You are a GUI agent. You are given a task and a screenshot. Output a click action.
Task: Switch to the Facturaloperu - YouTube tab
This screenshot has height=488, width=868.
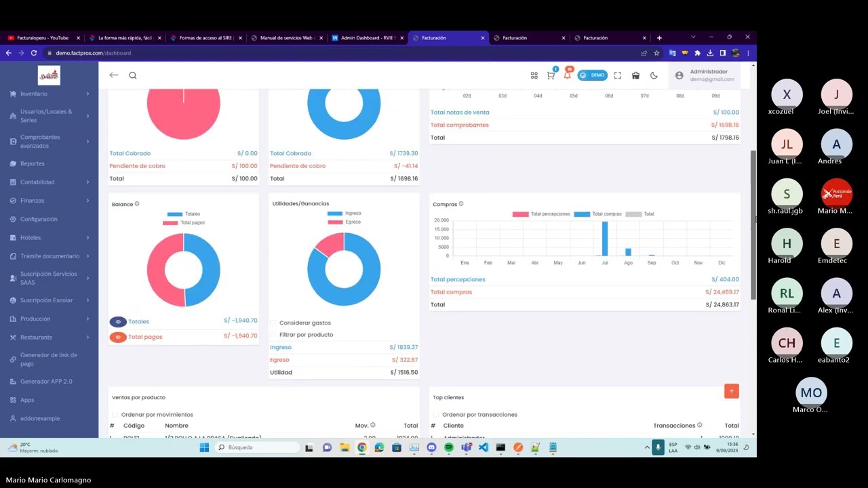42,38
